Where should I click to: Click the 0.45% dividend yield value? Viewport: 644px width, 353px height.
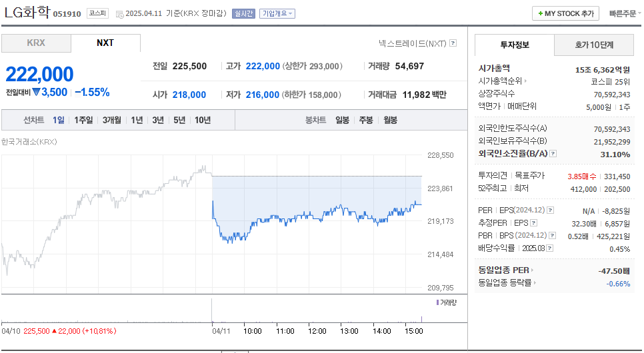[620, 249]
